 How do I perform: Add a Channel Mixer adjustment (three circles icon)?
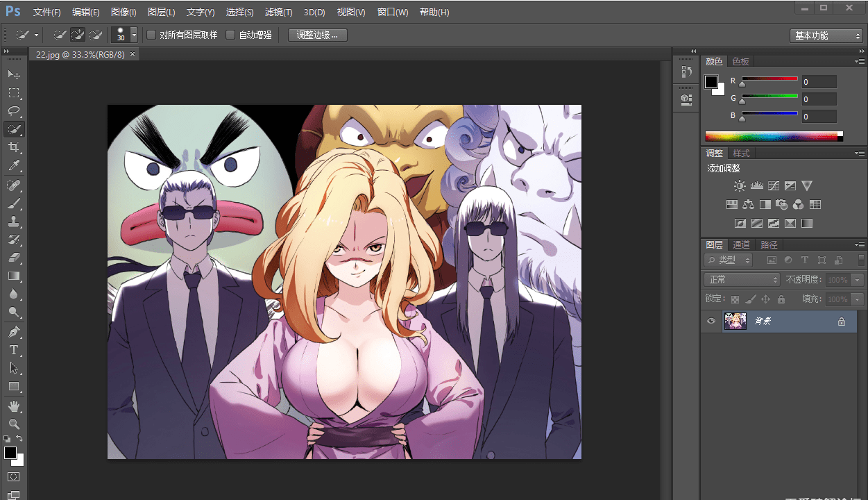tap(799, 205)
